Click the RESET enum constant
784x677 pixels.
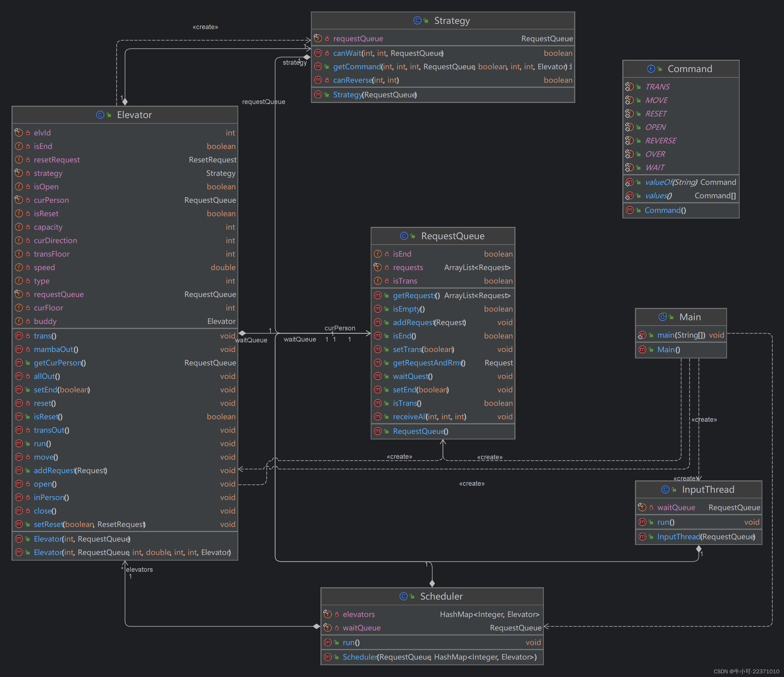click(681, 114)
